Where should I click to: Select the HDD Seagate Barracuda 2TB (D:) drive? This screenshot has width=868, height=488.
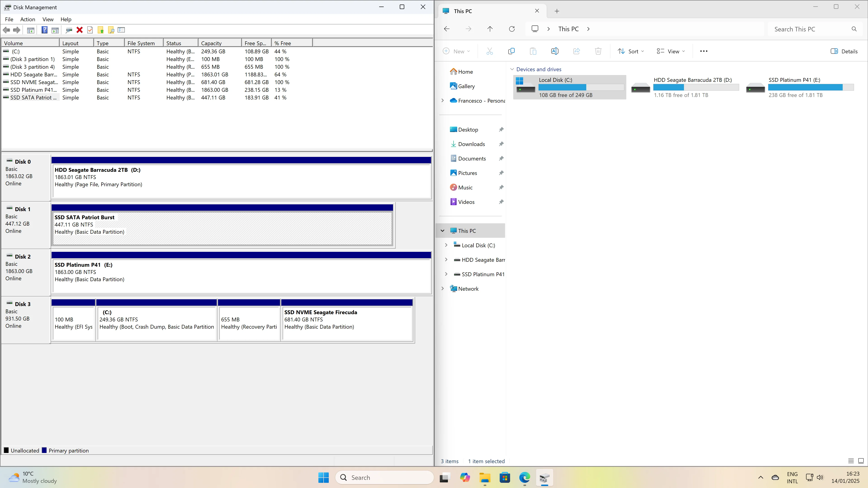click(685, 87)
